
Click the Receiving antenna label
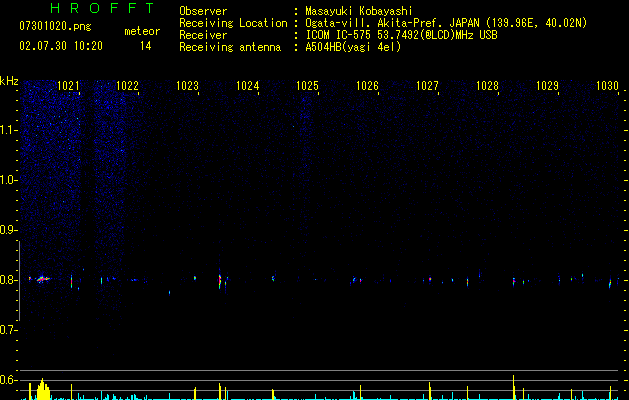point(230,47)
